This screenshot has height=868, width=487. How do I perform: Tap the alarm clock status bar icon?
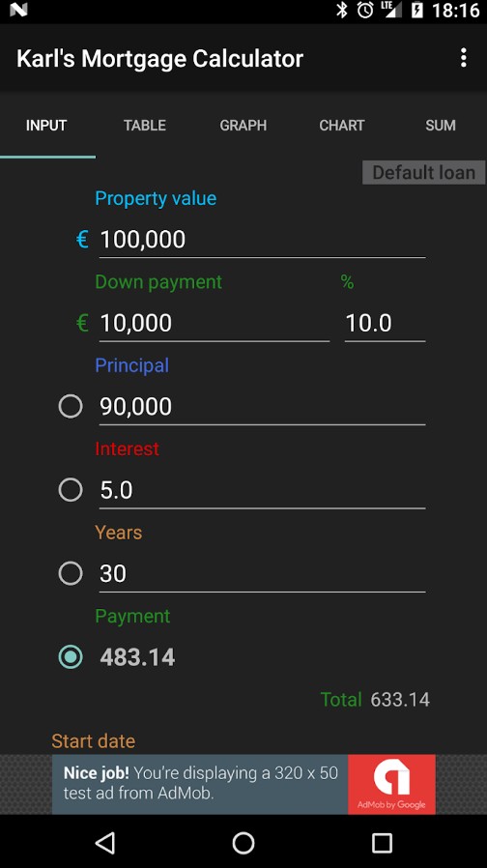pos(365,10)
